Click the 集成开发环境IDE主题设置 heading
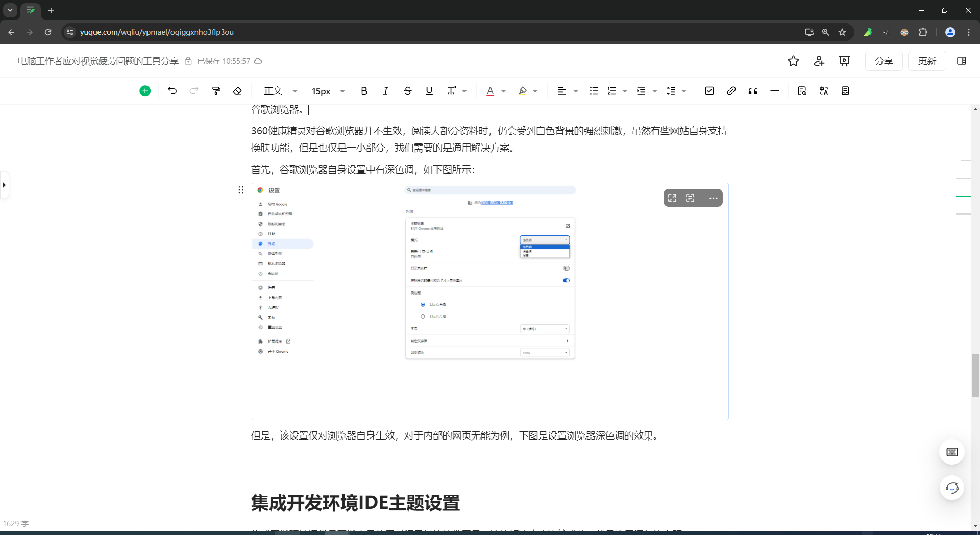This screenshot has height=535, width=980. point(355,503)
